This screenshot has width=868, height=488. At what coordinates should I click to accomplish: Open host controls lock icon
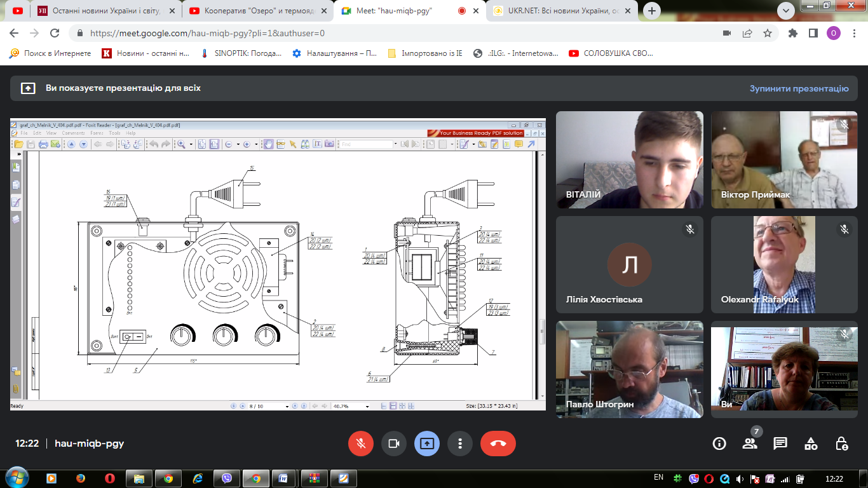click(x=841, y=444)
